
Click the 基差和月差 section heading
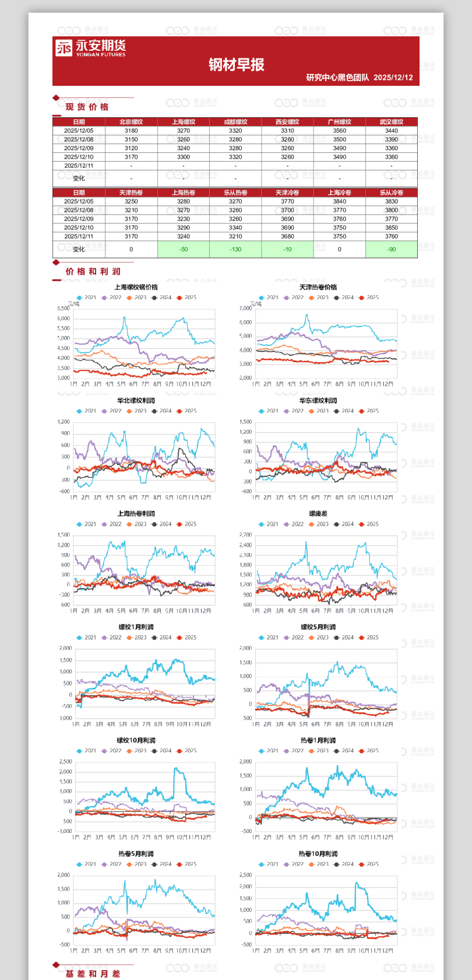pyautogui.click(x=93, y=974)
